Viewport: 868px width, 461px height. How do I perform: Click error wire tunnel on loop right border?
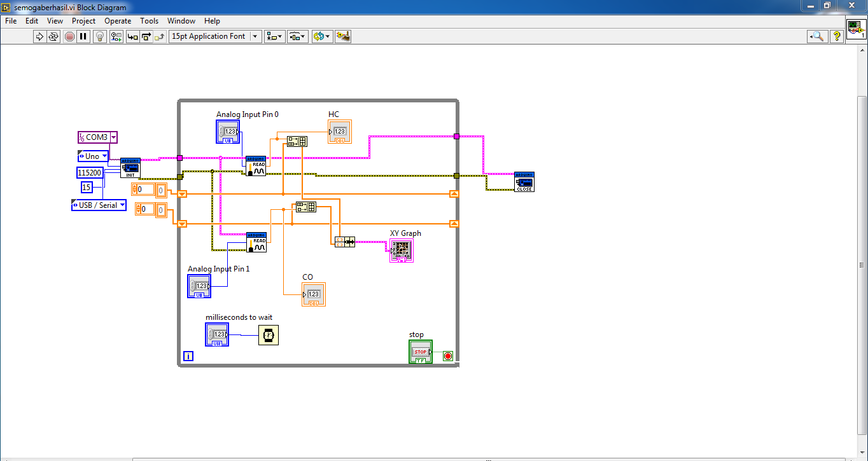[456, 175]
